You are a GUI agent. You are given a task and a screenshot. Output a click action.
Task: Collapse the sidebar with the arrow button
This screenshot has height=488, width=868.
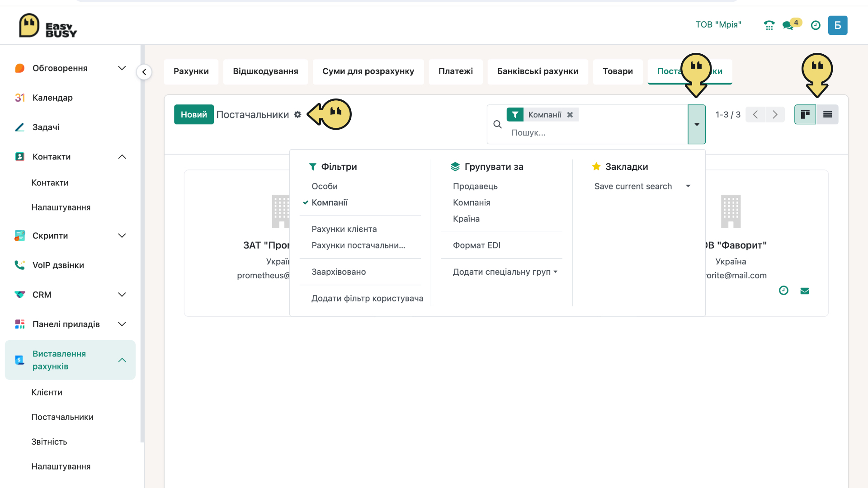[x=144, y=72]
